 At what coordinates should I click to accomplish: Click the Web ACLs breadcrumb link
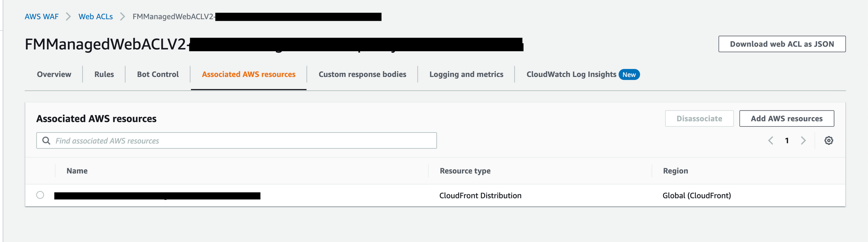point(95,16)
